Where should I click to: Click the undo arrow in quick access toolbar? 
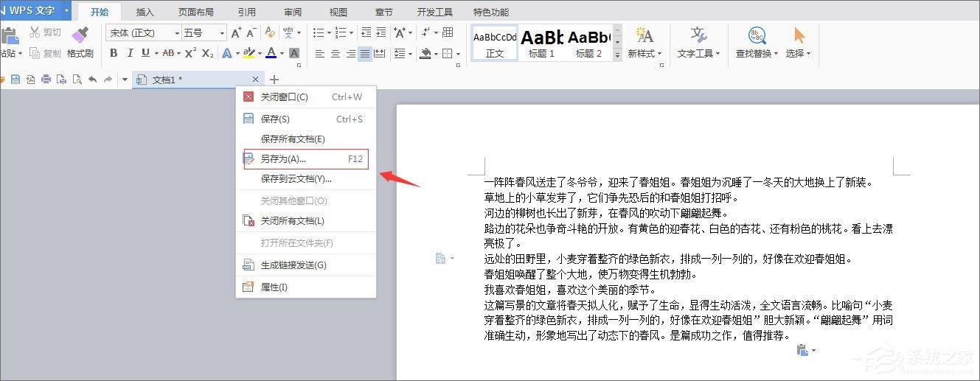[x=92, y=80]
